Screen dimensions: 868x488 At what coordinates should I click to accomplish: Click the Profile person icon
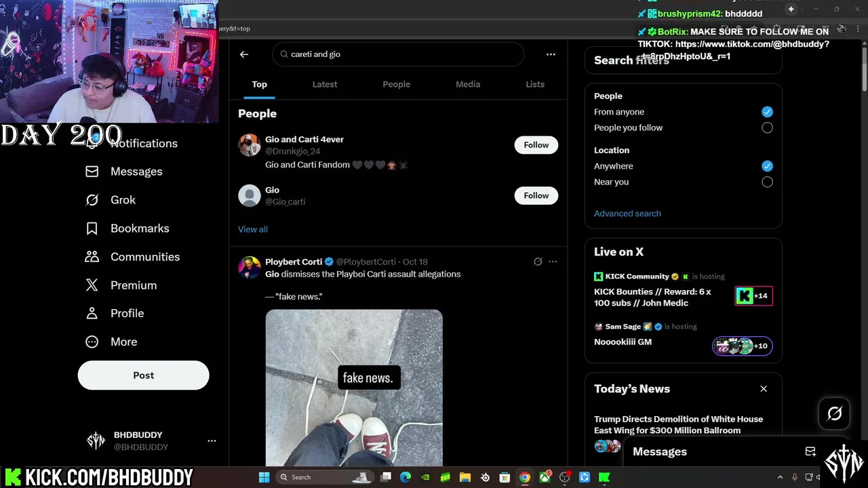(x=92, y=313)
